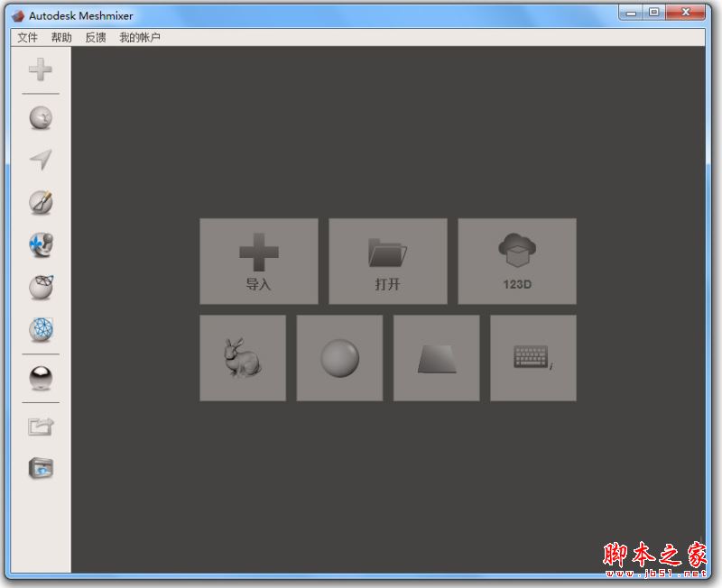Minimize the Meshmixer window

631,13
